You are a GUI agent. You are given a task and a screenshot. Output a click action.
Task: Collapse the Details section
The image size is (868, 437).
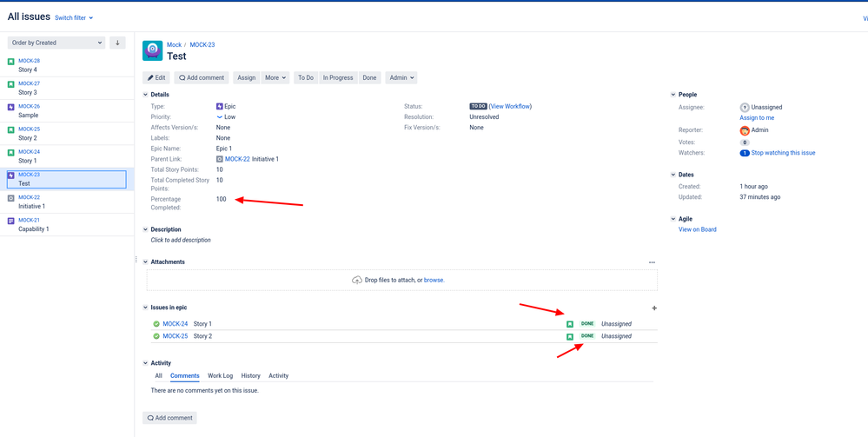point(146,95)
